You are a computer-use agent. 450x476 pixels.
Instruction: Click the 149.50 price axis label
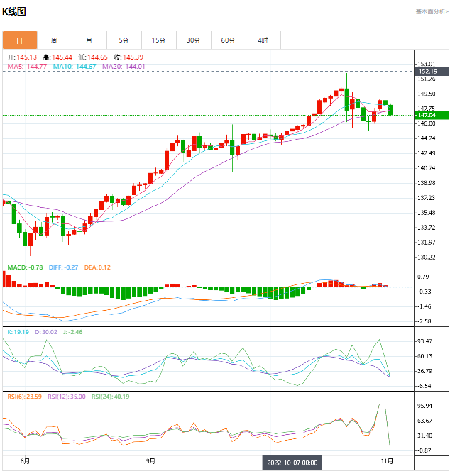427,94
